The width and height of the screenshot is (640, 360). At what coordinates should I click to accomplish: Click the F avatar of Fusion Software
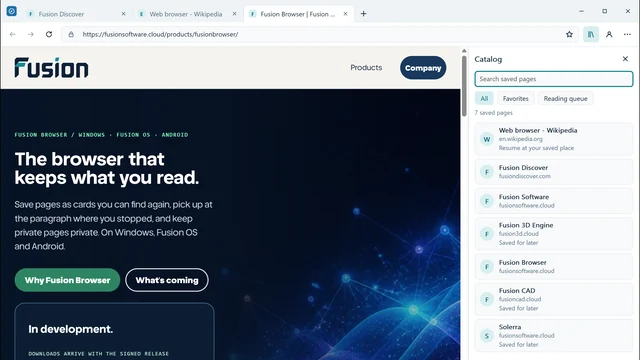[x=487, y=201]
